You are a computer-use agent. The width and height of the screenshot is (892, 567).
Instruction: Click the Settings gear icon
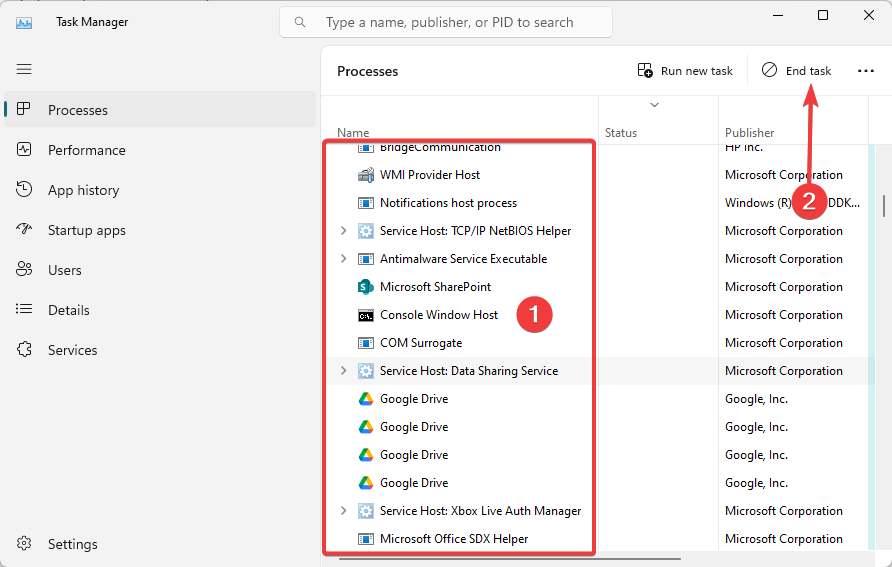click(x=24, y=544)
